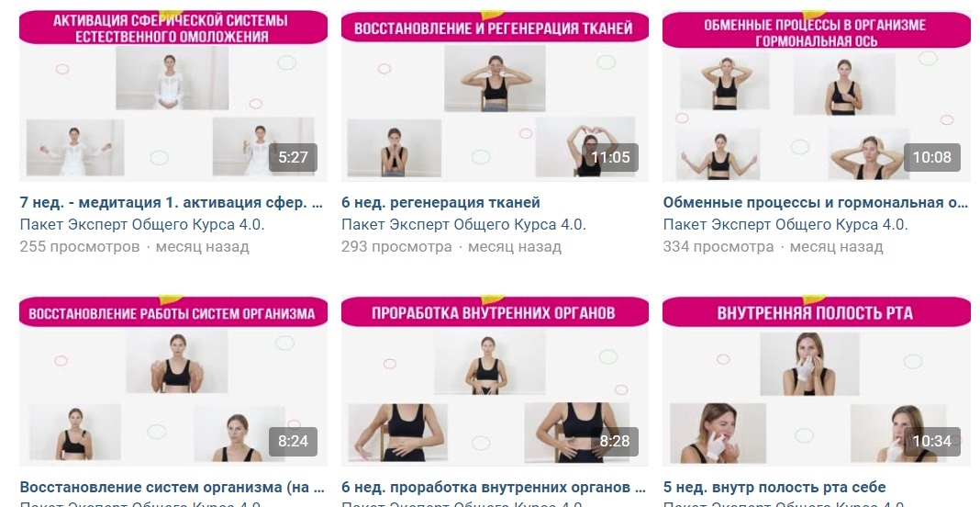Open channel 'Пакет Эксперт Общего Курса 4.0.' under Обменные процессы
Screen dimensions: 980x507
pyautogui.click(x=785, y=224)
